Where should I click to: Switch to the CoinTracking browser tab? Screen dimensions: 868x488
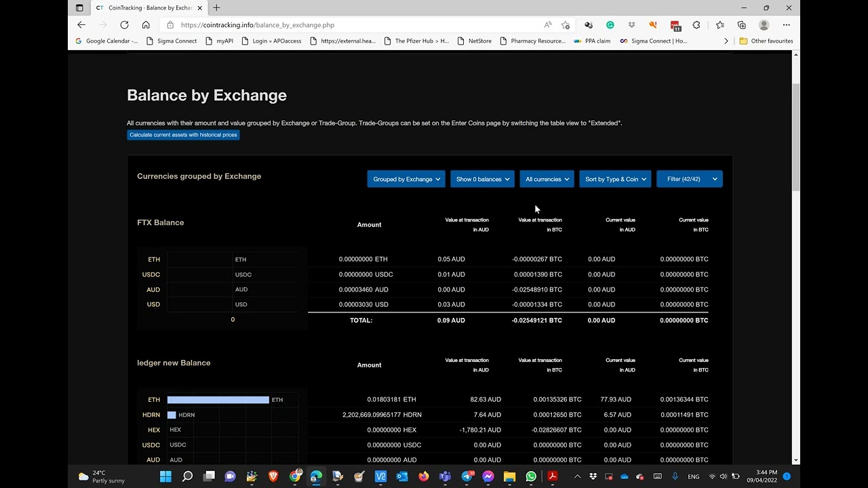point(149,7)
